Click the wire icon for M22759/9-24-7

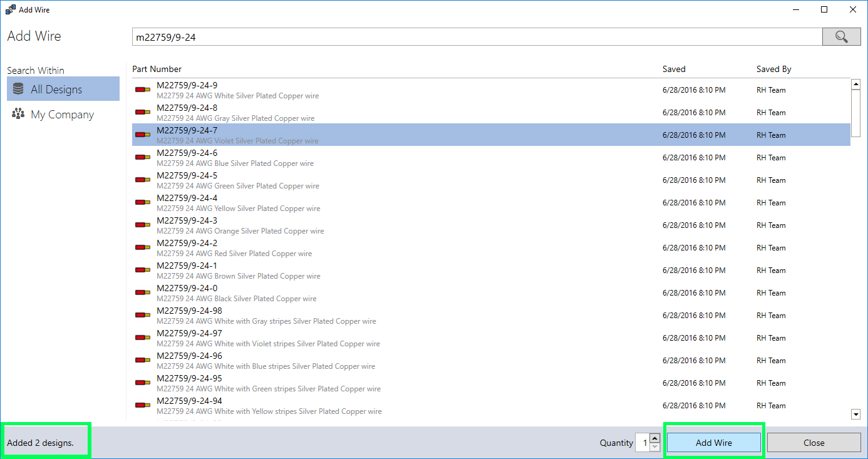click(143, 135)
